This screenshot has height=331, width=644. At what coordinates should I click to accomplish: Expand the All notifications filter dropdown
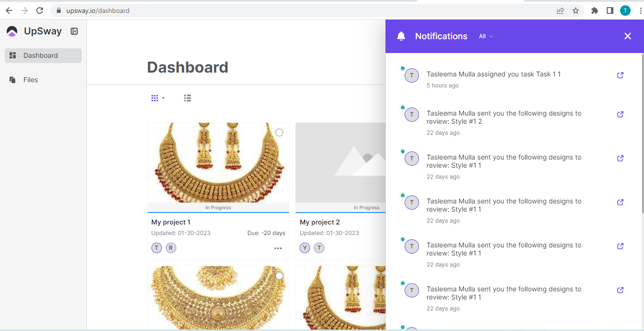click(x=485, y=36)
